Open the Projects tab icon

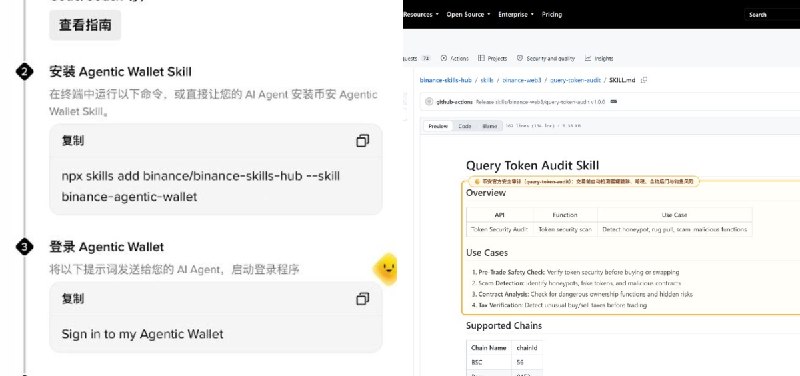pos(481,58)
